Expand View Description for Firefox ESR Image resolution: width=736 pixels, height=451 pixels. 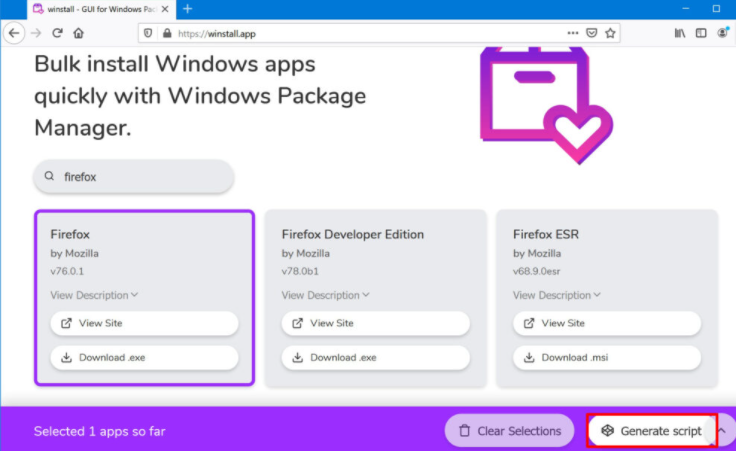[x=557, y=295]
